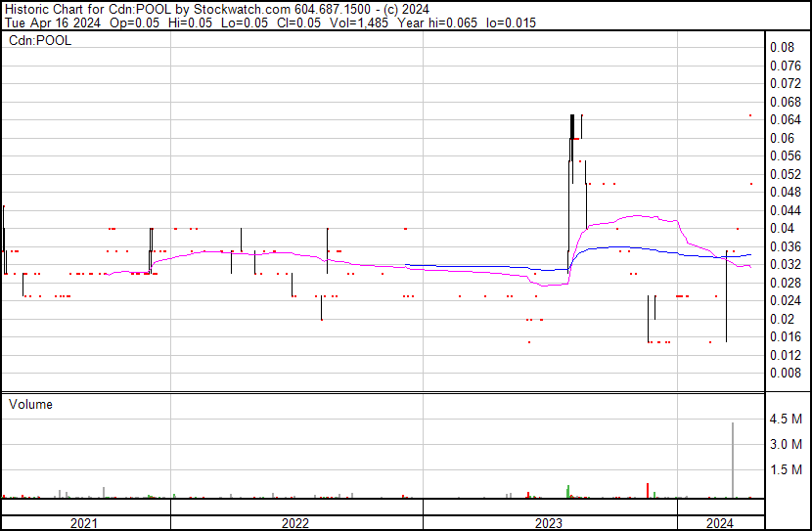Click the 0.048 price axis label
812x531 pixels.
(x=785, y=192)
